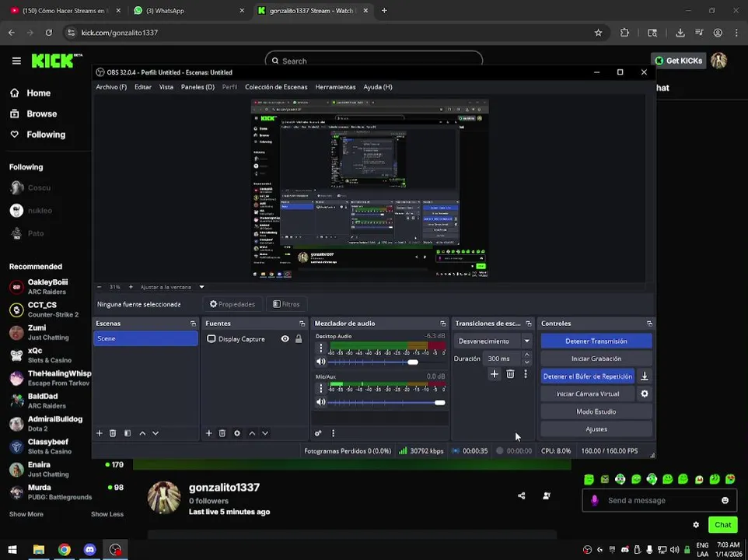Click Get KICKs button
The width and height of the screenshot is (748, 560).
click(x=678, y=61)
